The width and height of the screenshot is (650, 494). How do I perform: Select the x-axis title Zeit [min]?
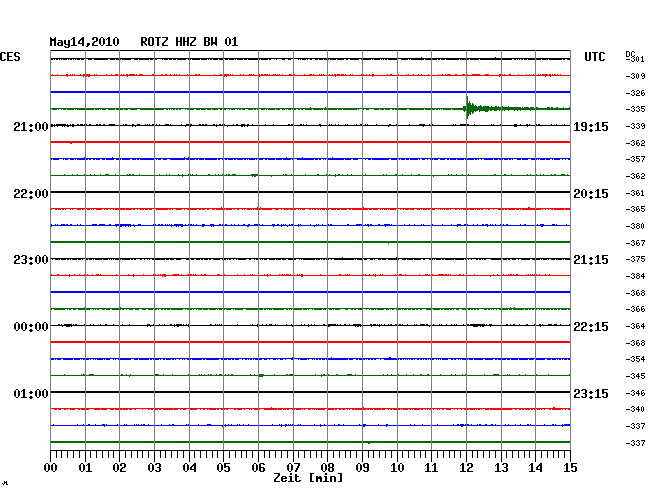click(x=308, y=478)
